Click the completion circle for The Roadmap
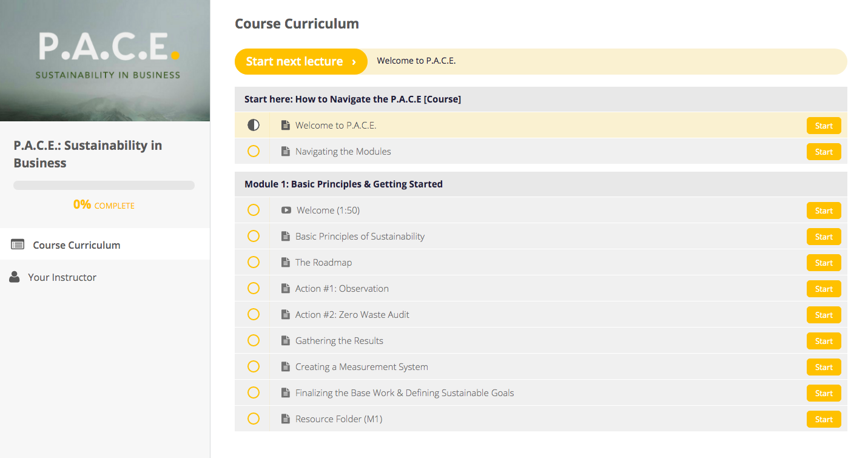 click(x=254, y=262)
